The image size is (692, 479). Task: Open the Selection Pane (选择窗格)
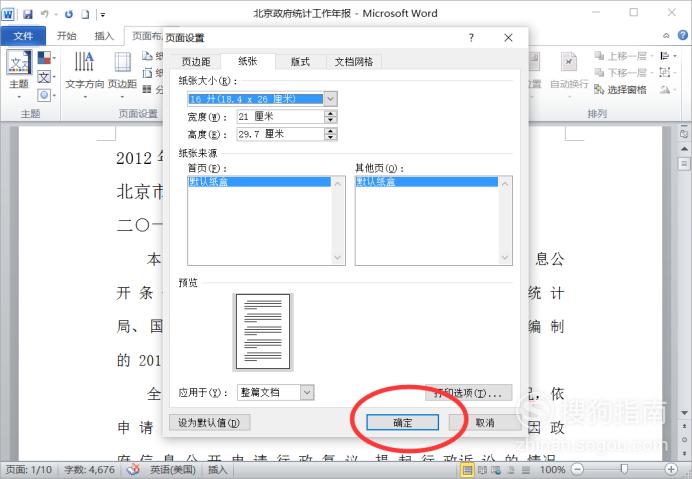pos(620,90)
